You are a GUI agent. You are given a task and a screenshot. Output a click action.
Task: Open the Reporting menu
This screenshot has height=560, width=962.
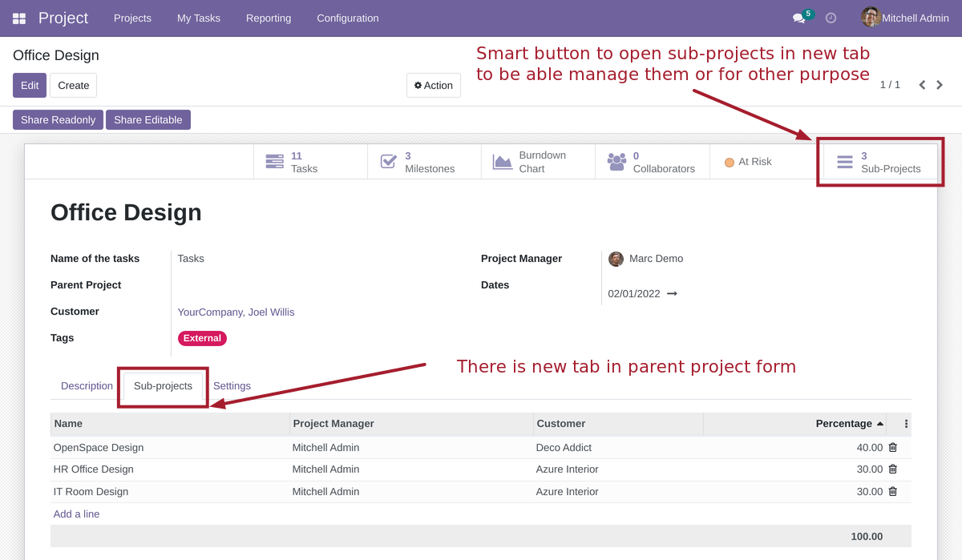(x=269, y=18)
